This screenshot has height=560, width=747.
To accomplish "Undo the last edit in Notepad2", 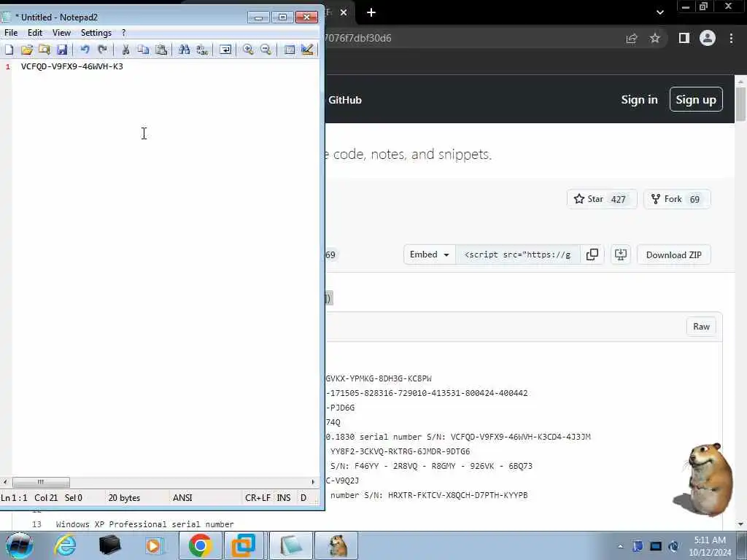I will point(85,50).
